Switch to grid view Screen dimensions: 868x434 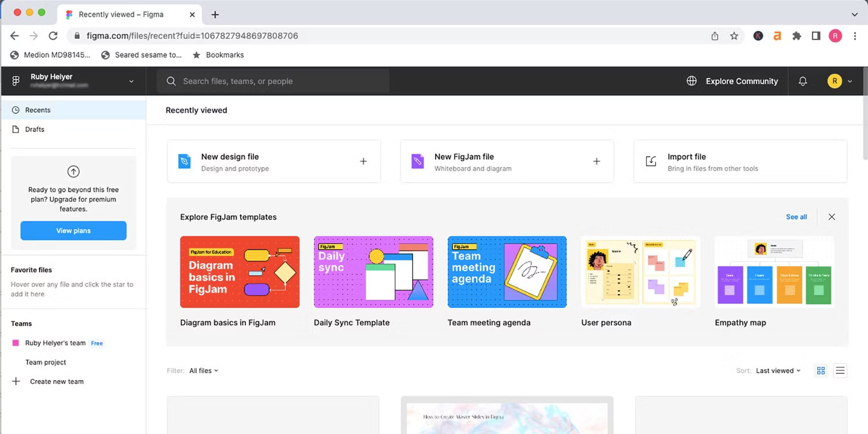pos(821,371)
